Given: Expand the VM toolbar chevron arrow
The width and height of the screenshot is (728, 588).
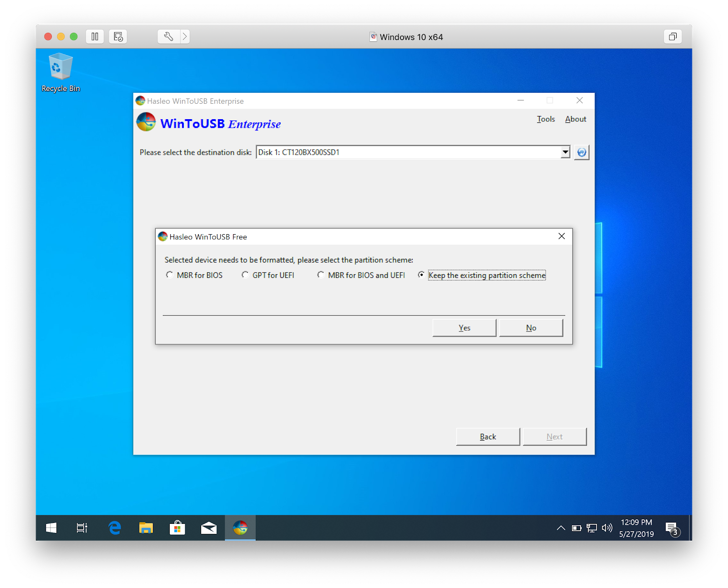Looking at the screenshot, I should pos(185,36).
